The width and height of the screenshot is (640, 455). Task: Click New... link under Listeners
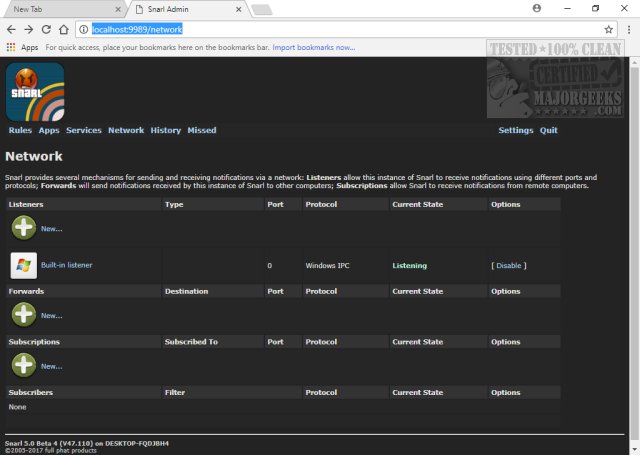click(x=51, y=229)
